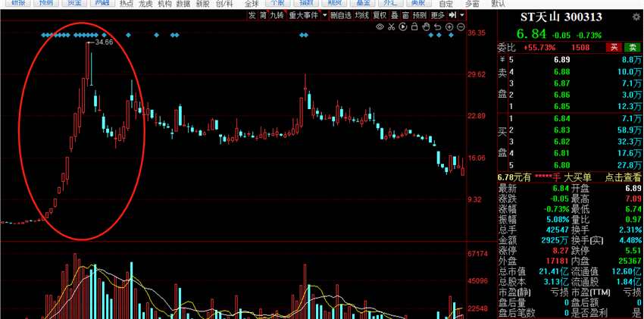Click 点击查看 link for large orders

coord(623,177)
